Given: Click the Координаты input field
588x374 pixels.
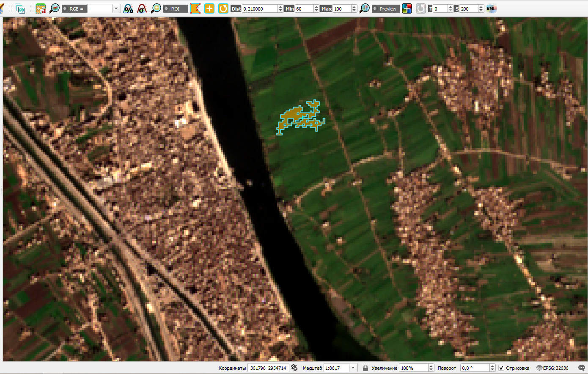Looking at the screenshot, I should [x=268, y=368].
